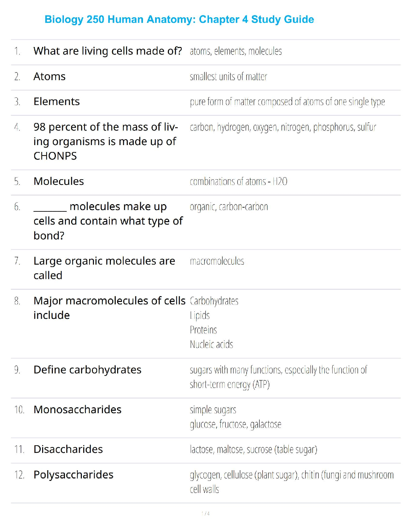The height and width of the screenshot is (532, 411).
Task: Click the "organic, carbon-carbon" answer
Action: [x=229, y=207]
